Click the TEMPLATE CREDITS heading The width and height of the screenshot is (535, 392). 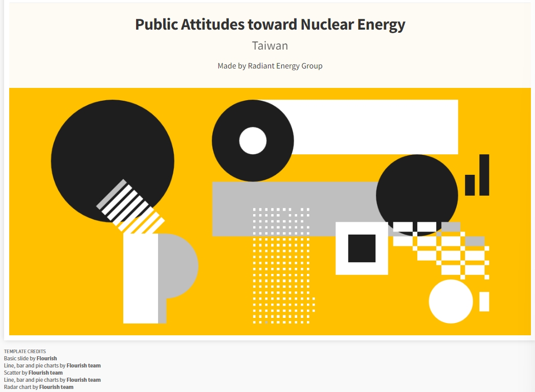(x=25, y=351)
